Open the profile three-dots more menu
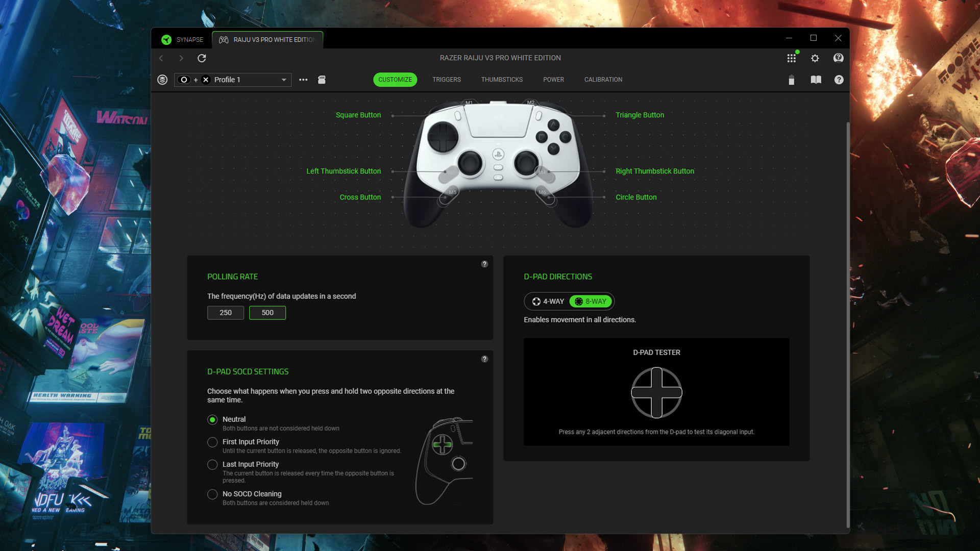Image resolution: width=980 pixels, height=551 pixels. pyautogui.click(x=303, y=80)
